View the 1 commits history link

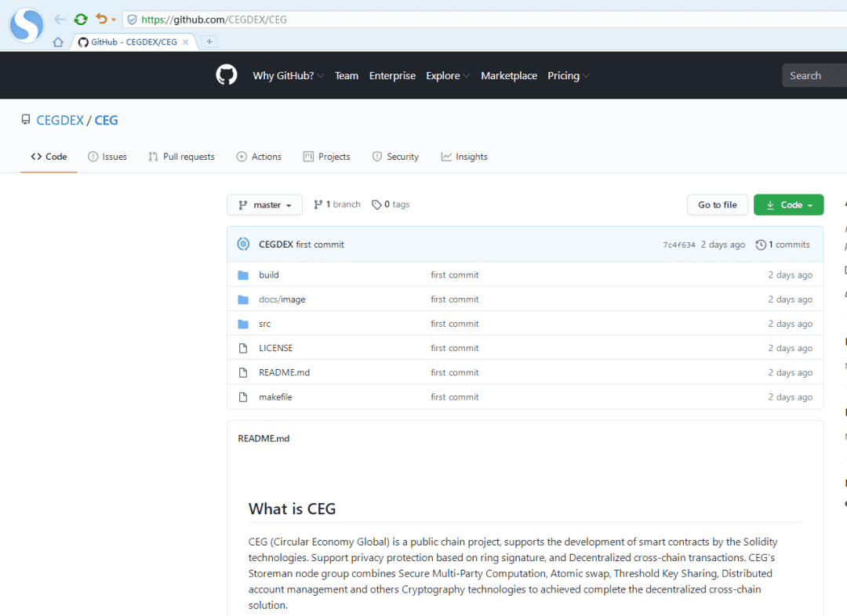click(x=783, y=245)
